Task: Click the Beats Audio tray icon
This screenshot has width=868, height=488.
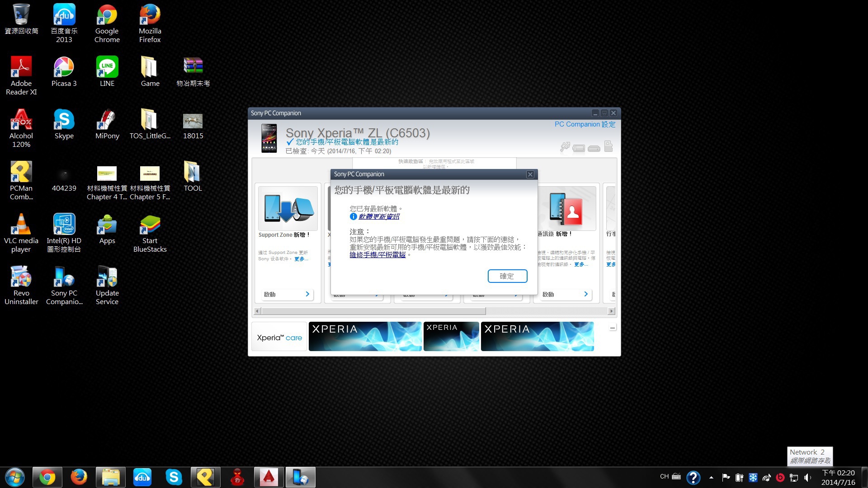Action: [x=780, y=477]
